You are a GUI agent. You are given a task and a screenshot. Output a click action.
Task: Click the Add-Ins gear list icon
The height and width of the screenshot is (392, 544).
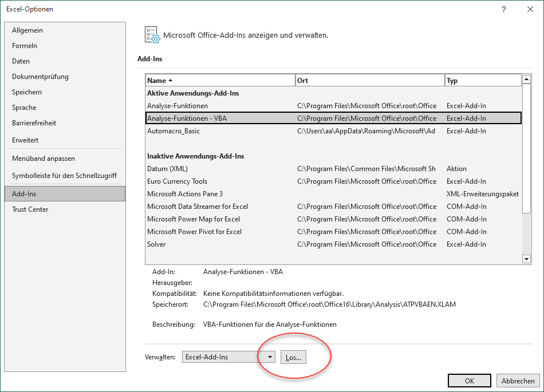click(x=152, y=35)
